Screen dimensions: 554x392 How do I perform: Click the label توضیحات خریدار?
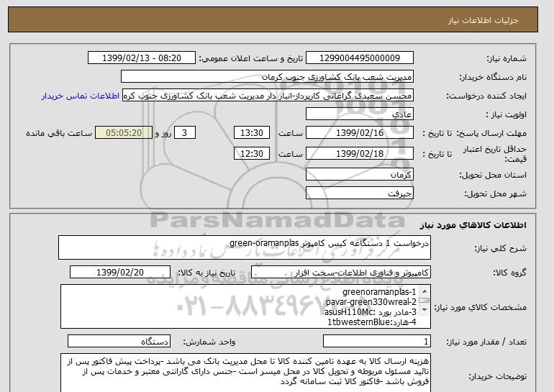[497, 377]
